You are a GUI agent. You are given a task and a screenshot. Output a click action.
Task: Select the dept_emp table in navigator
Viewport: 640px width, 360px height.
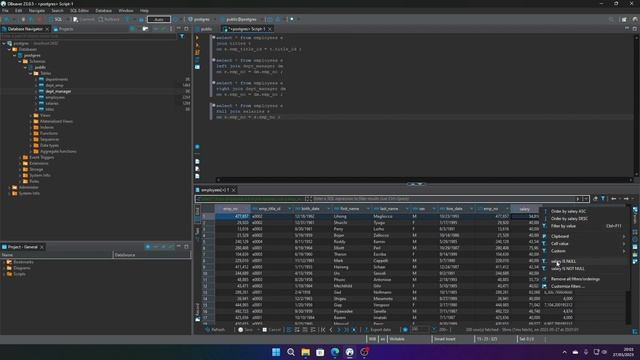click(x=54, y=85)
